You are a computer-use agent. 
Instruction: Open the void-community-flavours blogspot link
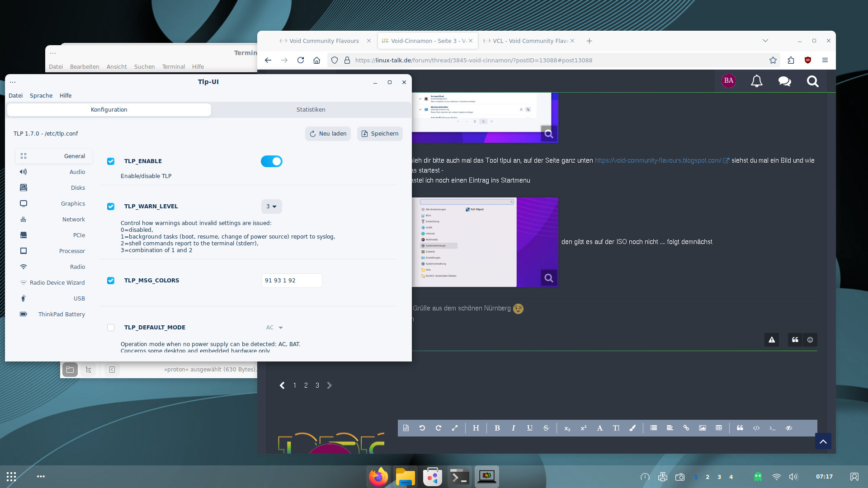(x=658, y=160)
